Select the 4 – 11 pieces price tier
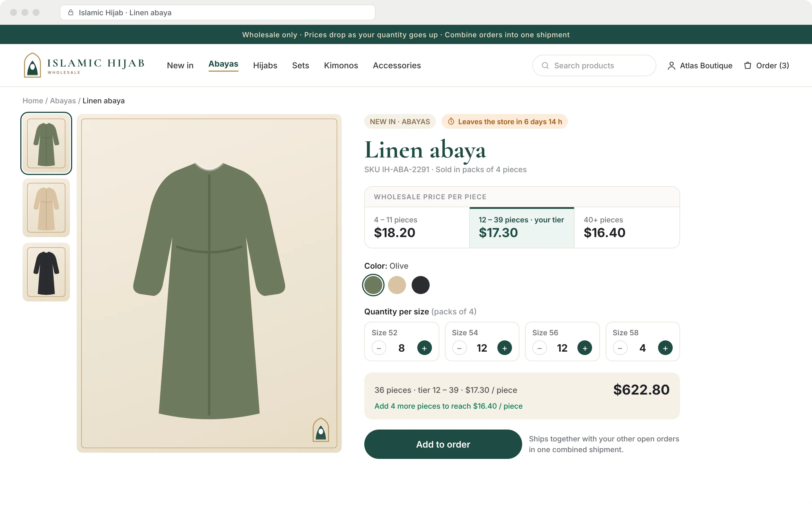The image size is (812, 508). tap(417, 227)
